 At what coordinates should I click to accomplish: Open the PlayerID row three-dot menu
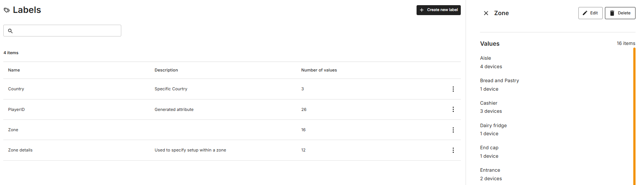pyautogui.click(x=453, y=109)
